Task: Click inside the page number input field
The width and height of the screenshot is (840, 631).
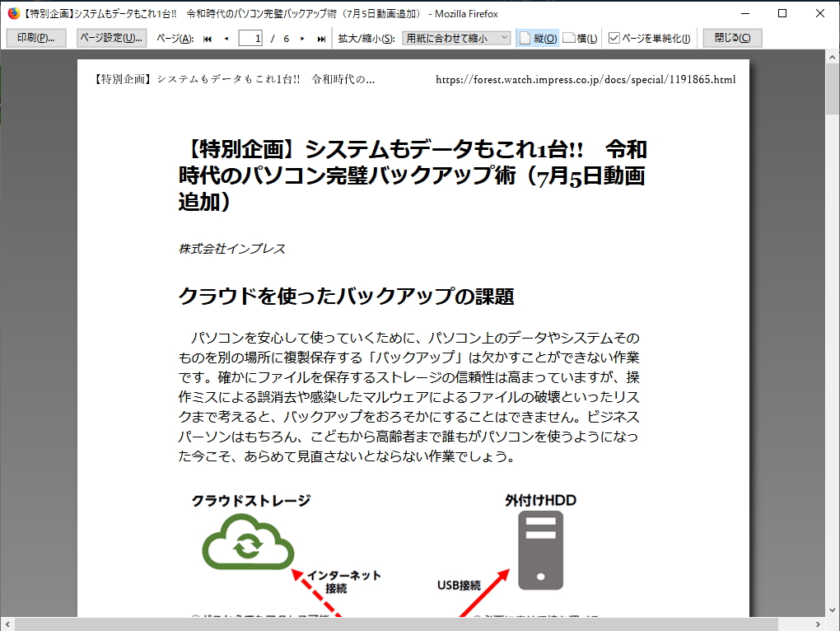Action: coord(250,37)
